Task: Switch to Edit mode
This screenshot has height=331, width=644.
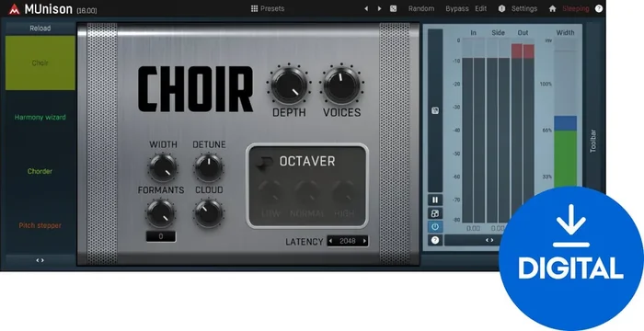Action: (480, 8)
